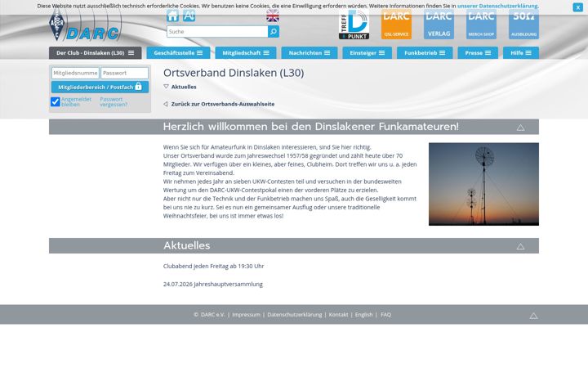This screenshot has width=588, height=368.
Task: Open the Mitgliedschaft menu
Action: [246, 53]
